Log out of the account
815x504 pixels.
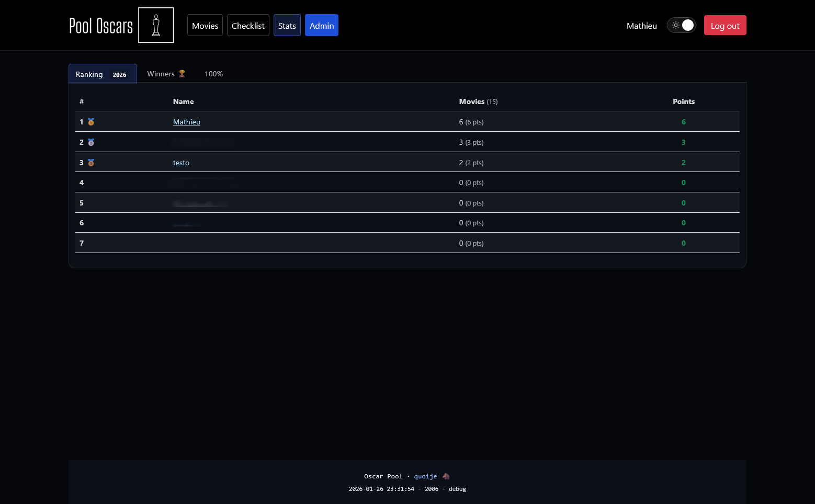[x=725, y=26]
